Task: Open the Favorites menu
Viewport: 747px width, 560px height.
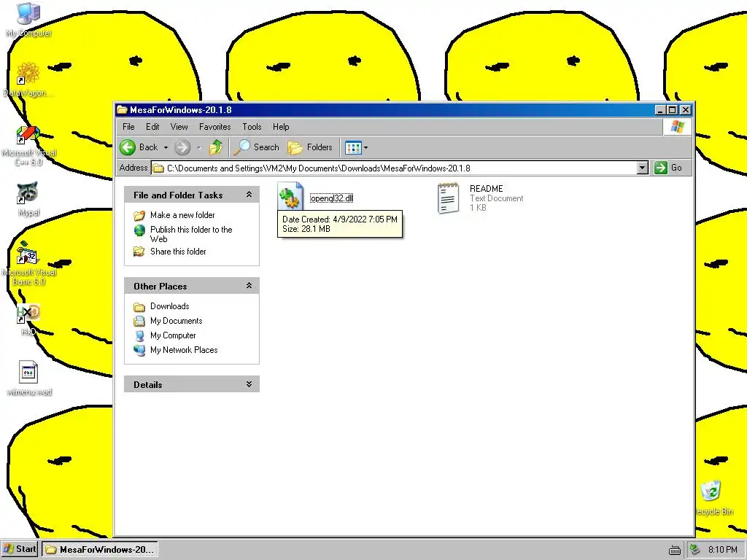Action: (215, 127)
